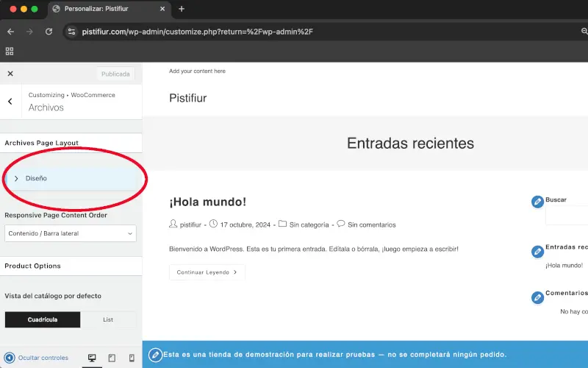Viewport: 588px width, 368px height.
Task: Click the Add your content here text
Action: click(x=197, y=71)
